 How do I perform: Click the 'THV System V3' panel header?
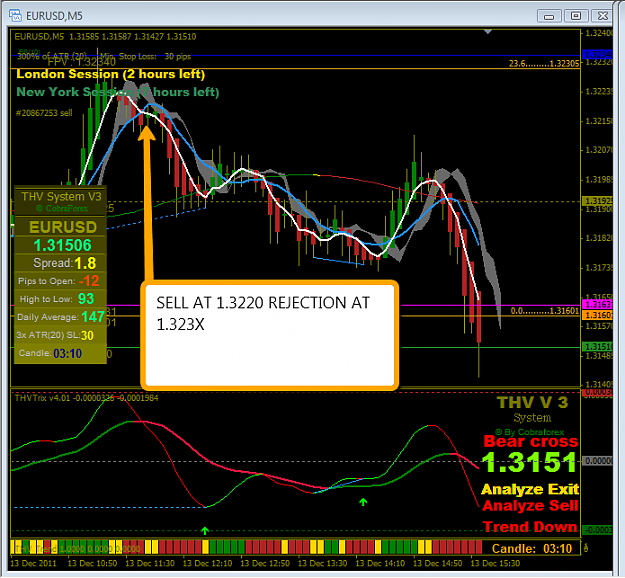pyautogui.click(x=61, y=197)
